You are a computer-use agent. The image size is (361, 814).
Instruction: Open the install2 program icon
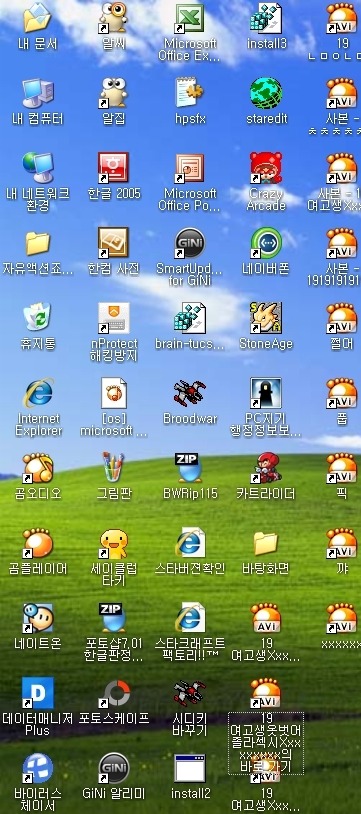(x=190, y=767)
